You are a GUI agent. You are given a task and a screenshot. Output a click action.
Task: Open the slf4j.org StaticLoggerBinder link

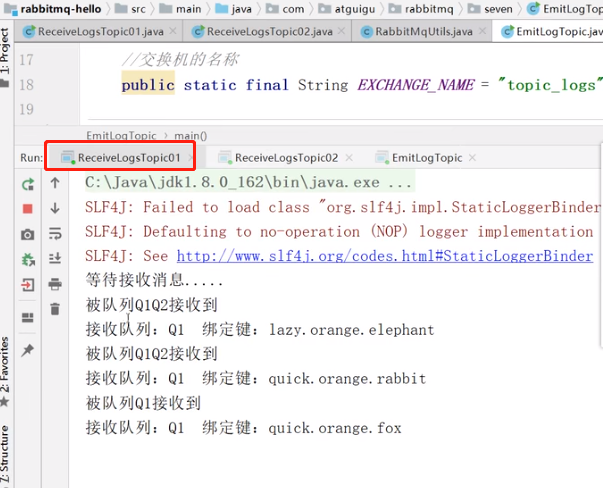point(385,256)
